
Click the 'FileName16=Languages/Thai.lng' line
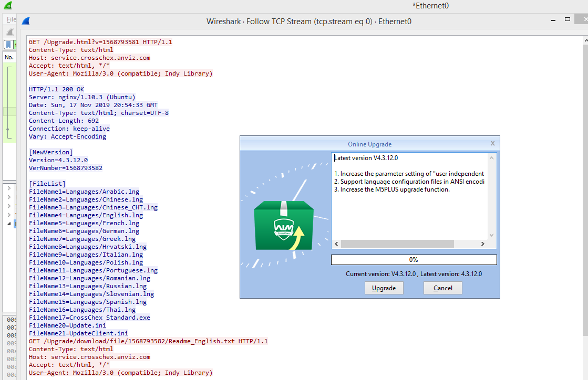[82, 309]
